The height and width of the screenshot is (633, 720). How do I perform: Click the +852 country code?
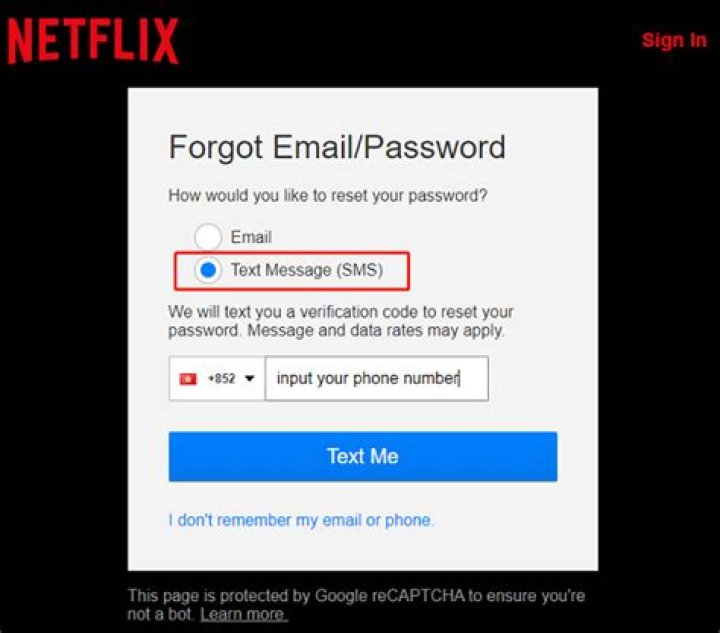[221, 379]
